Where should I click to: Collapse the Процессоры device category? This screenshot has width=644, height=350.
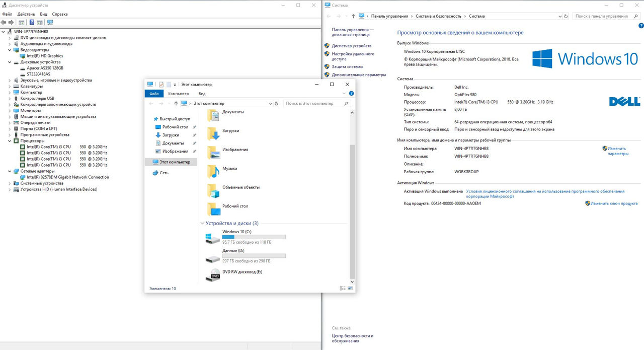tap(10, 141)
